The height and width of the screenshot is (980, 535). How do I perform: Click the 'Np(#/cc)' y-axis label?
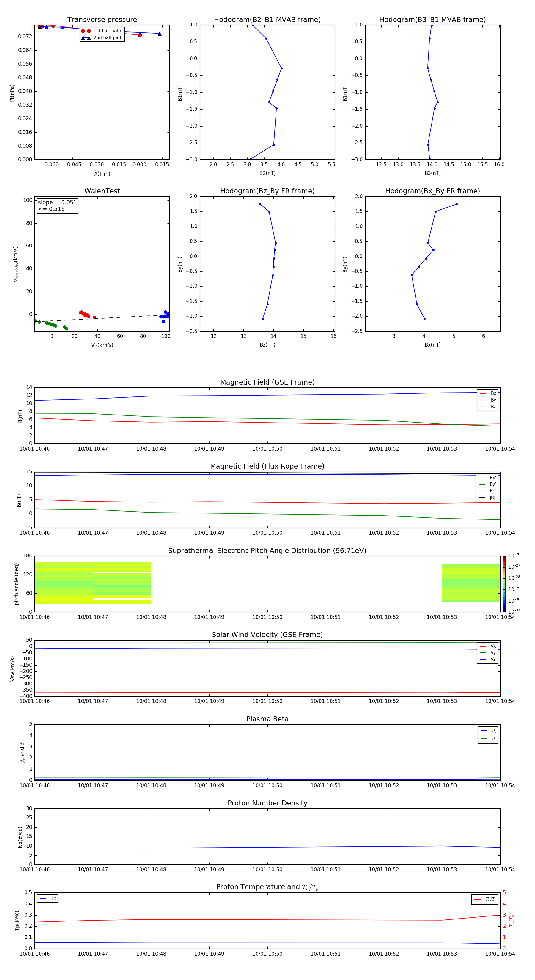coord(20,837)
